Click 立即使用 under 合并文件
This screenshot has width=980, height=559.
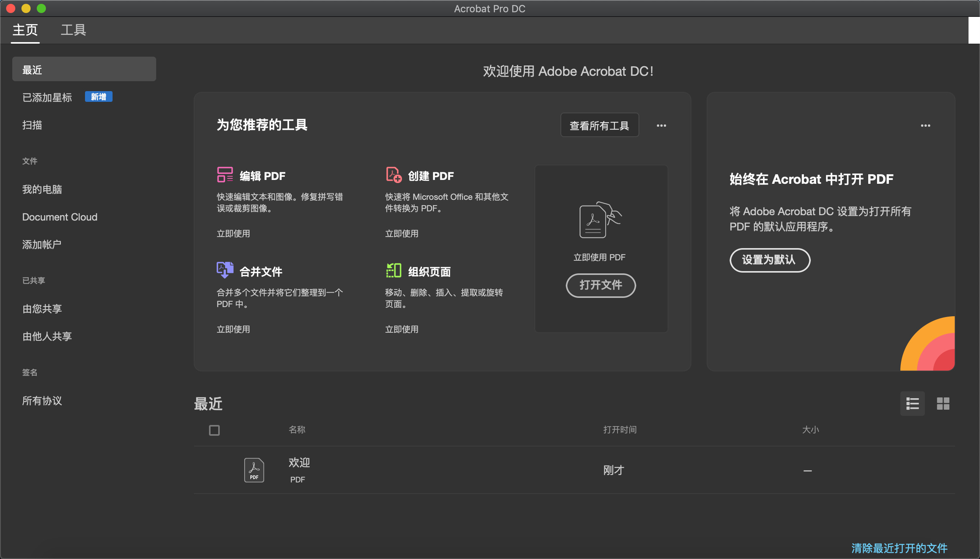(234, 329)
